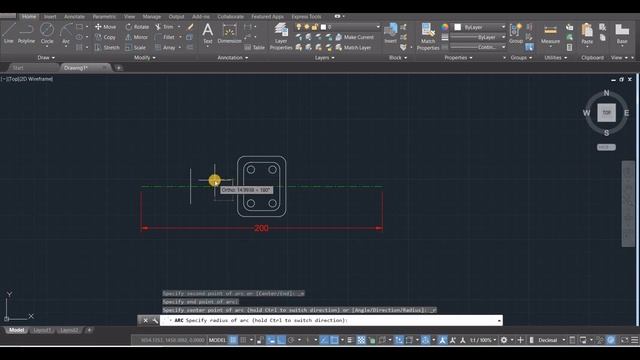Click the command line customize wrench
The width and height of the screenshot is (640, 360).
155,320
